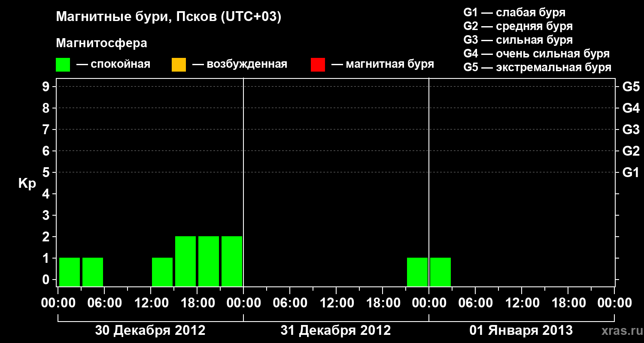The width and height of the screenshot is (644, 343).
Task: Click the '30 Декабря 2012' date label
Action: [150, 331]
